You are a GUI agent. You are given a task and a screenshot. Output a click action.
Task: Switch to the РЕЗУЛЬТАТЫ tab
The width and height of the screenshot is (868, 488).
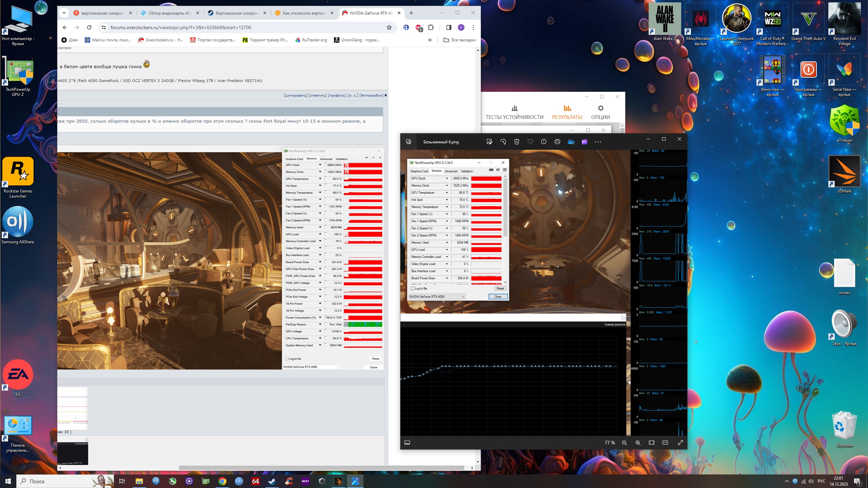(567, 112)
